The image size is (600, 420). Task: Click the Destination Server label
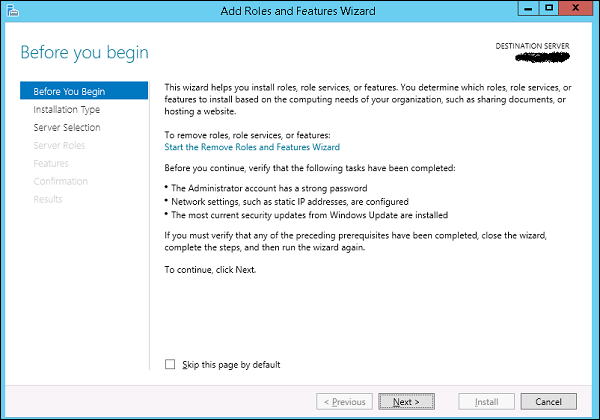pyautogui.click(x=538, y=47)
